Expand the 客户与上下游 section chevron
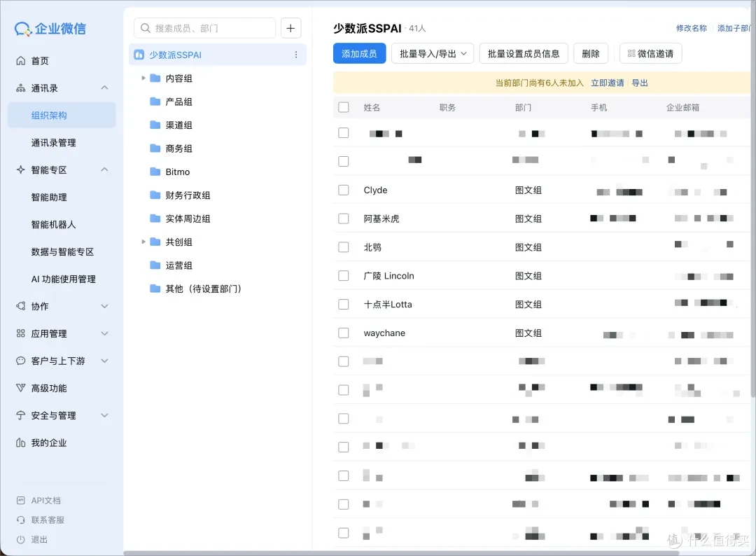Screen dimensions: 756x556 coord(104,361)
